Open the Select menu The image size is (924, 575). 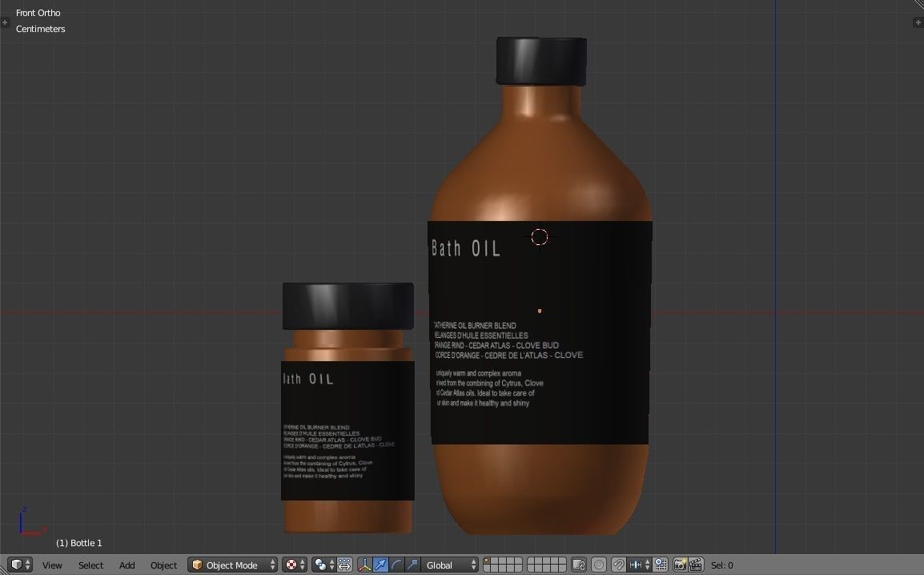pyautogui.click(x=90, y=565)
